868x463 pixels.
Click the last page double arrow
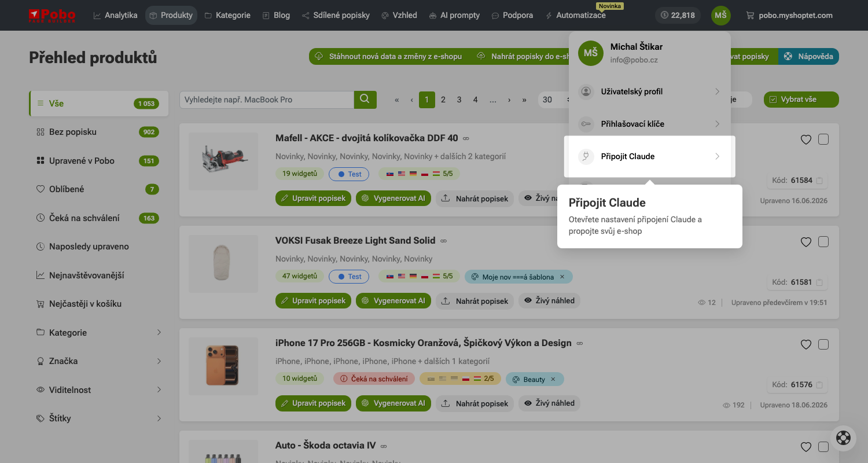coord(524,100)
